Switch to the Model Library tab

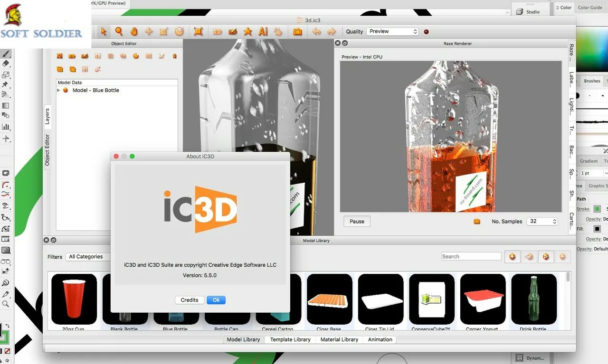(x=243, y=339)
